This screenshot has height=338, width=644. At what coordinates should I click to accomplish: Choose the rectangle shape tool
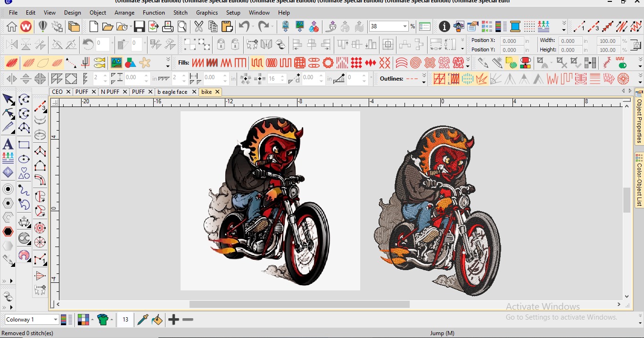click(24, 145)
